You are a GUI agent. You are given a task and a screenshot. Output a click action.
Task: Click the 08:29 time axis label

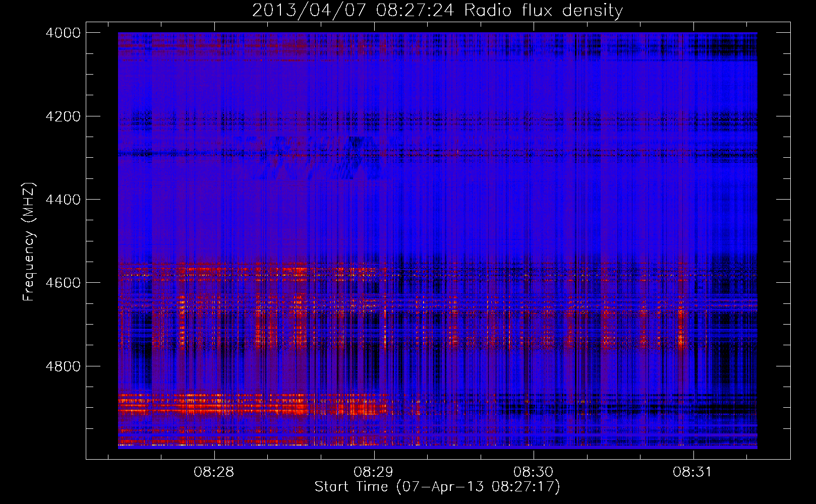tap(373, 472)
